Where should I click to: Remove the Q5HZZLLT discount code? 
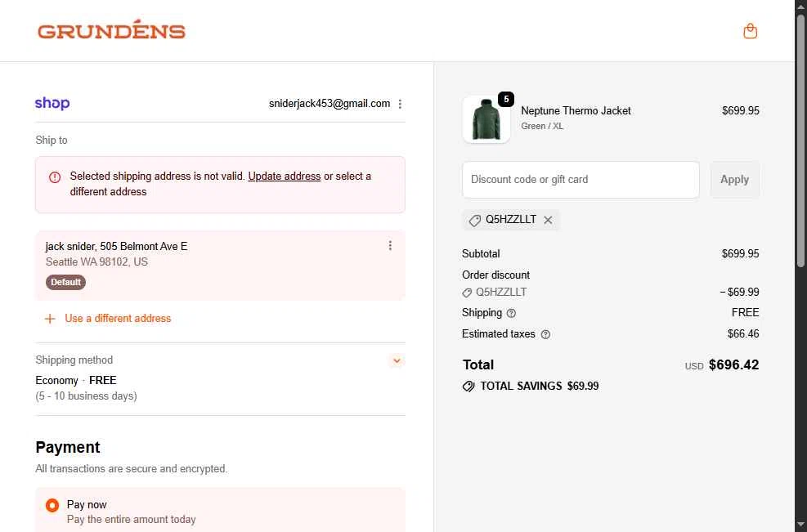pyautogui.click(x=548, y=220)
